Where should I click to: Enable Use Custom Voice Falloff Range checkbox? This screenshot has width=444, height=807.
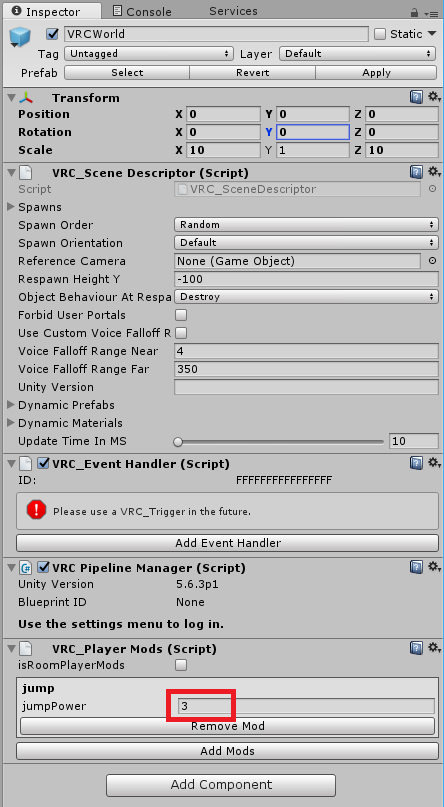click(181, 332)
